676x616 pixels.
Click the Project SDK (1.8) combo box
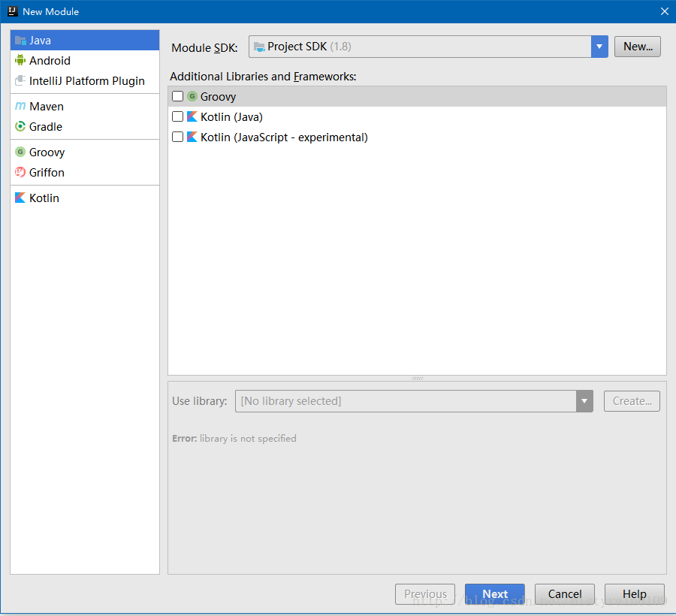coord(428,47)
